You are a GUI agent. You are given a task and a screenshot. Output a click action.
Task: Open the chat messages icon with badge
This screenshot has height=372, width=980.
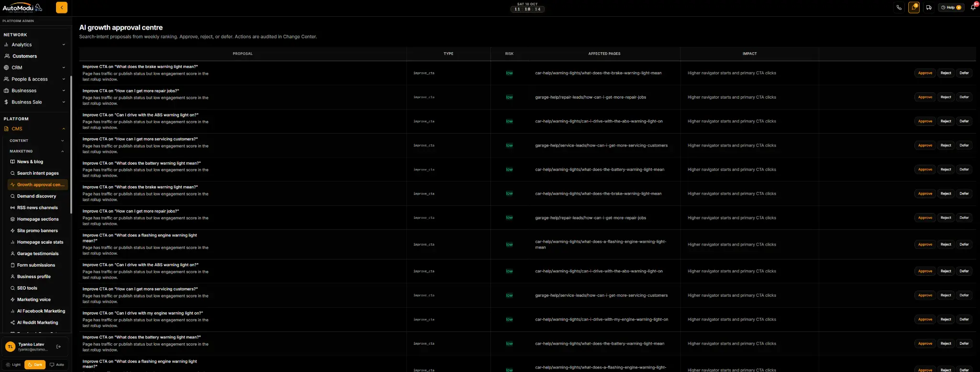coord(914,8)
